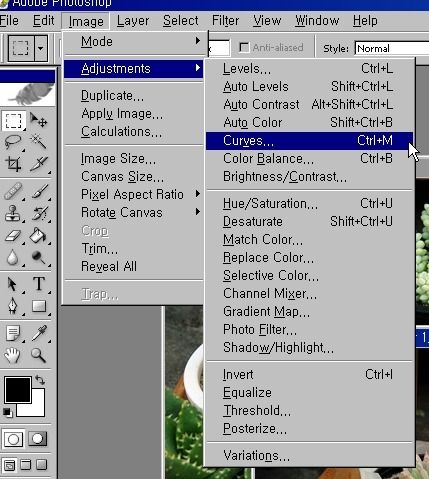Screen dimensions: 429x479
Task: Open the File menu
Action: click(x=9, y=21)
